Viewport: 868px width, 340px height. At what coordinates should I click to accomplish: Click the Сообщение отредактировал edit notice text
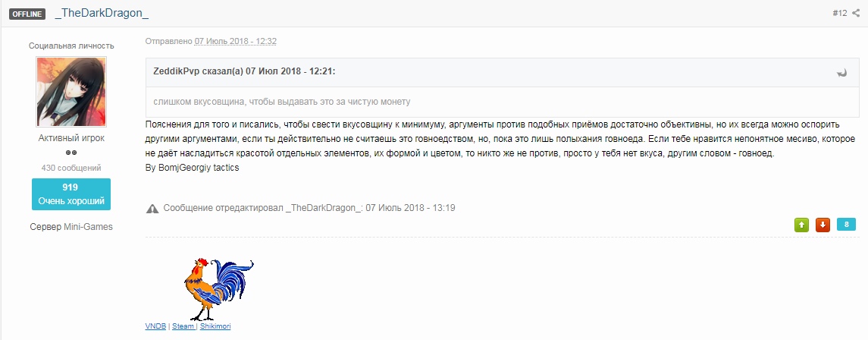pyautogui.click(x=309, y=208)
